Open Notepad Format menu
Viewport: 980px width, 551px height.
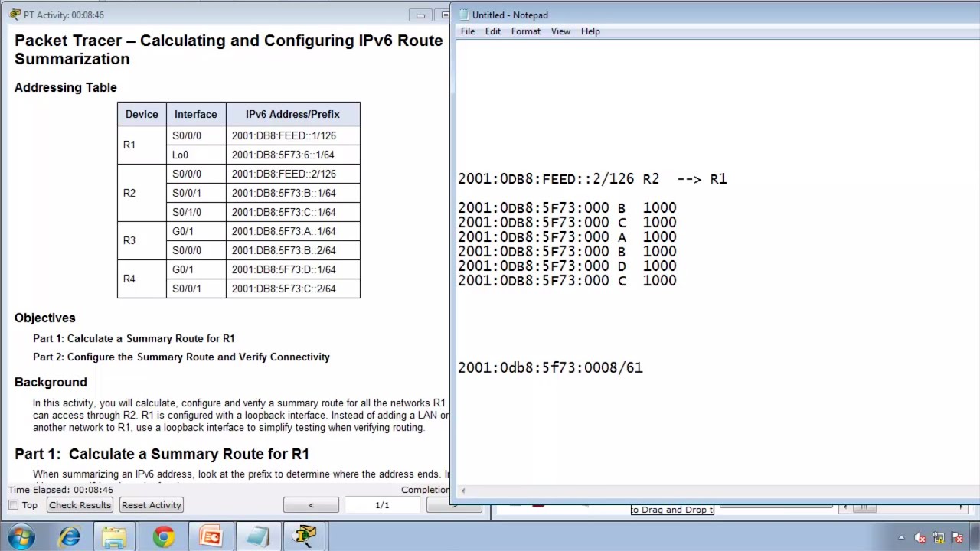pyautogui.click(x=526, y=31)
